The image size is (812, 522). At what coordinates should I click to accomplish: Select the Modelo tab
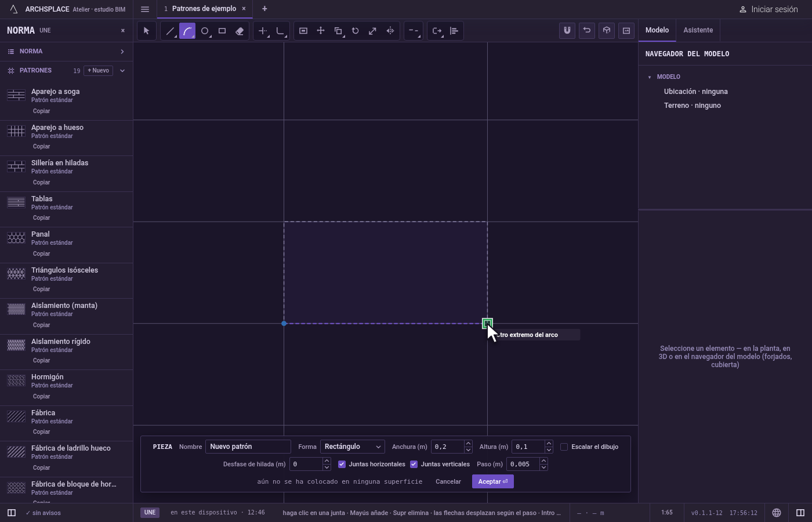(657, 30)
